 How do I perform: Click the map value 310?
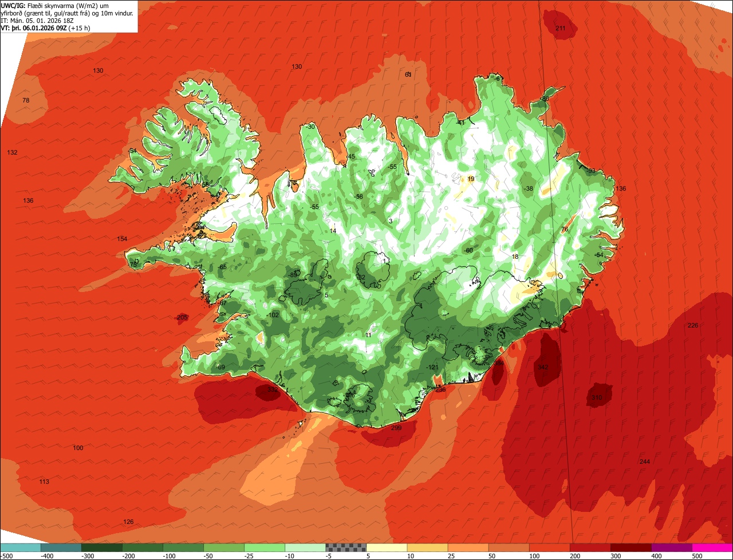597,397
